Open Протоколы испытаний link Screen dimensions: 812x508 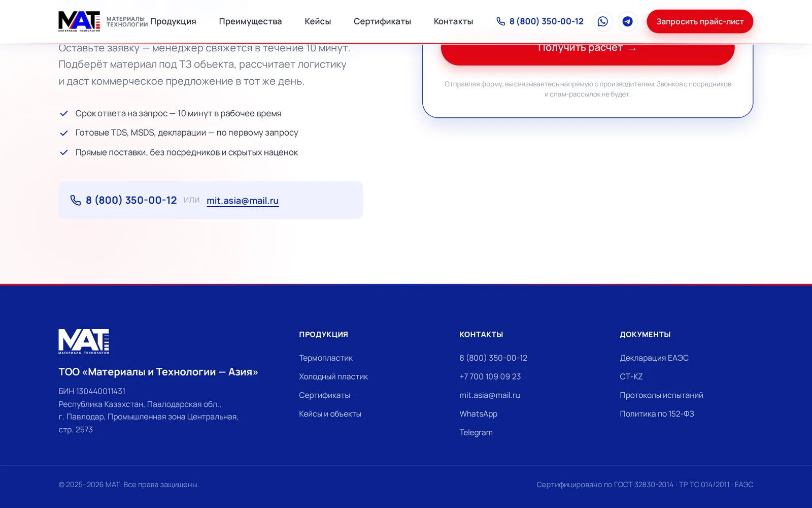(x=661, y=395)
